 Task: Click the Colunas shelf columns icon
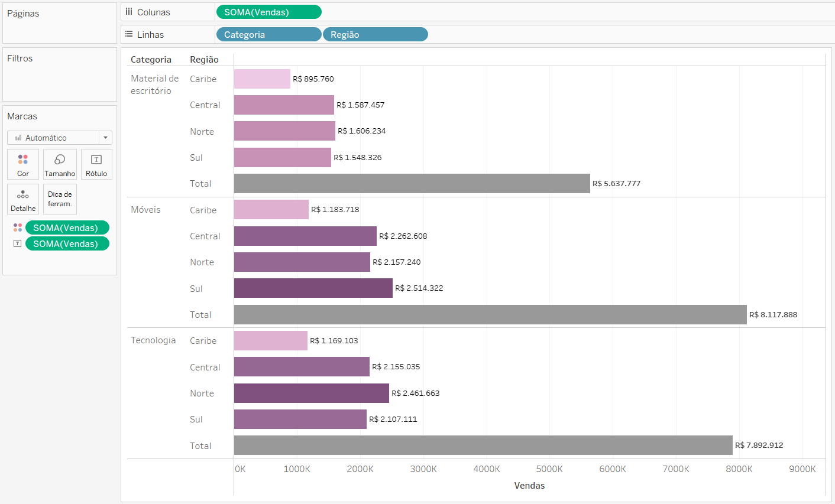coord(129,12)
